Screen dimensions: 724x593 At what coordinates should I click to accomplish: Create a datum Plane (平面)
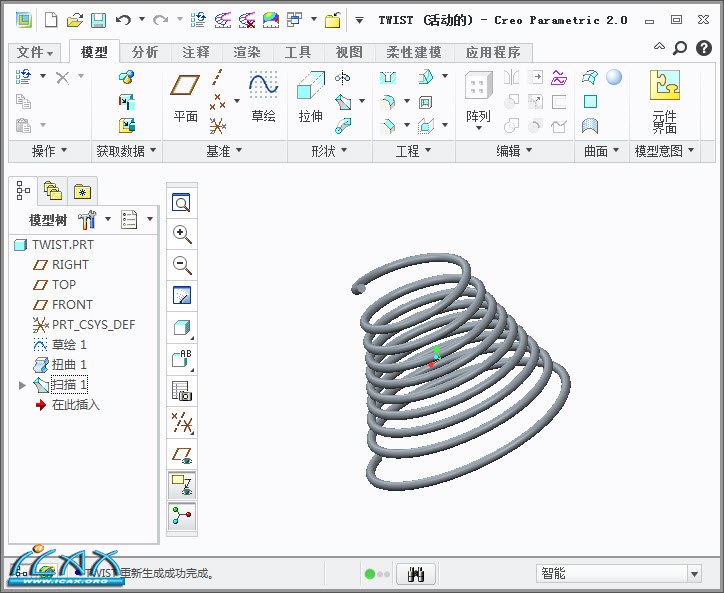[186, 98]
